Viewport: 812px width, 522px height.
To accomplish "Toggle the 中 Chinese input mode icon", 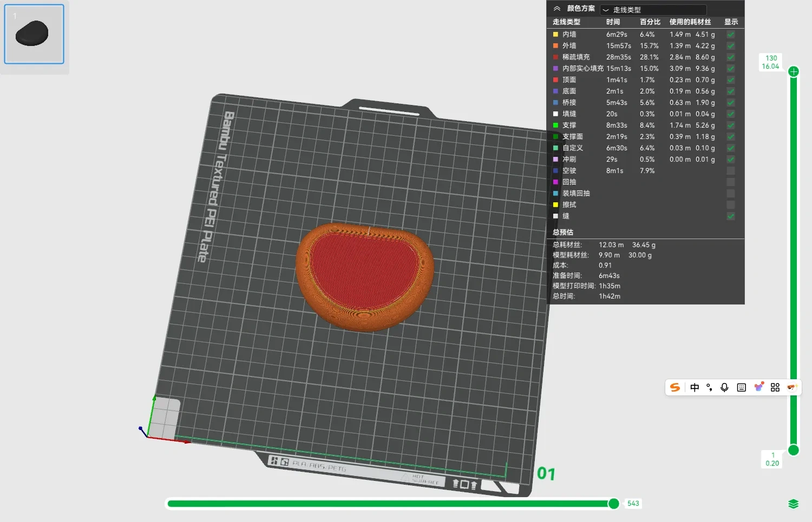I will (695, 387).
